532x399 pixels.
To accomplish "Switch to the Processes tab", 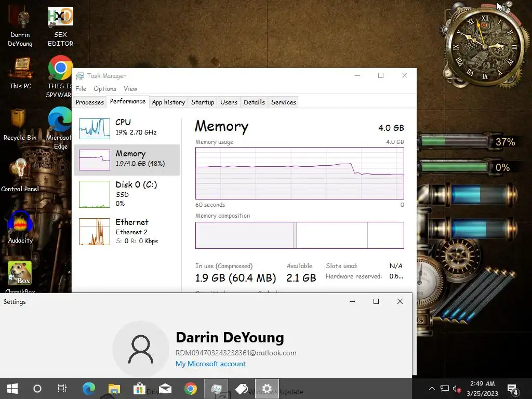I will pos(89,102).
